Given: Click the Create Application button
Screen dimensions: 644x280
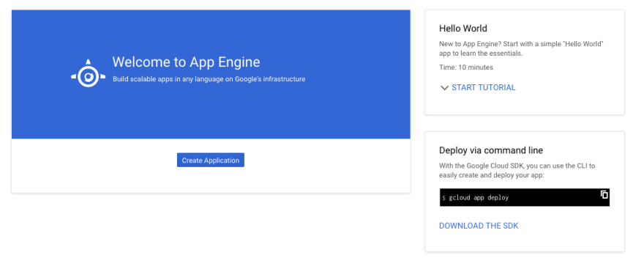Looking at the screenshot, I should point(210,161).
